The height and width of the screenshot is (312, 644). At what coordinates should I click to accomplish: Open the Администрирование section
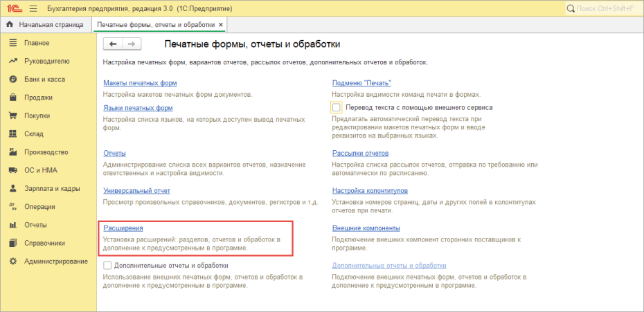(48, 261)
